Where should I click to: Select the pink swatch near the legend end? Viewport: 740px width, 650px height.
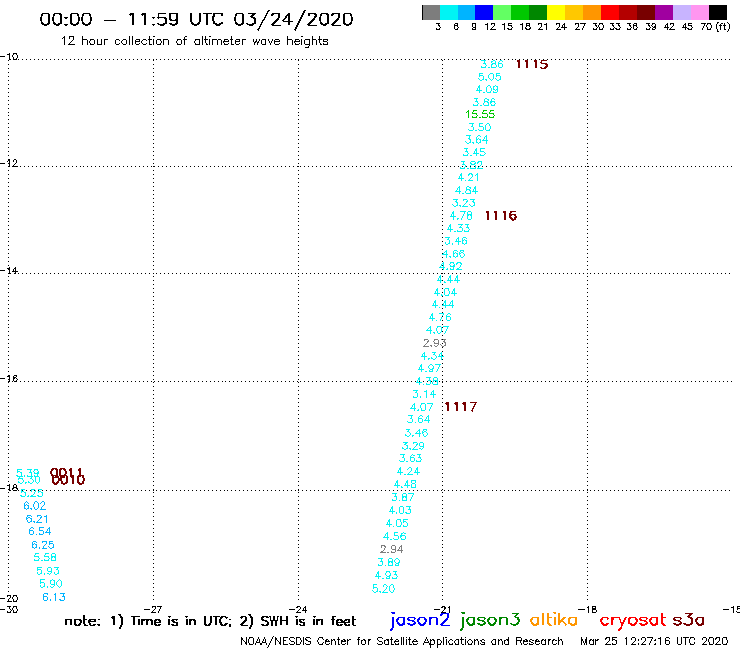[699, 12]
